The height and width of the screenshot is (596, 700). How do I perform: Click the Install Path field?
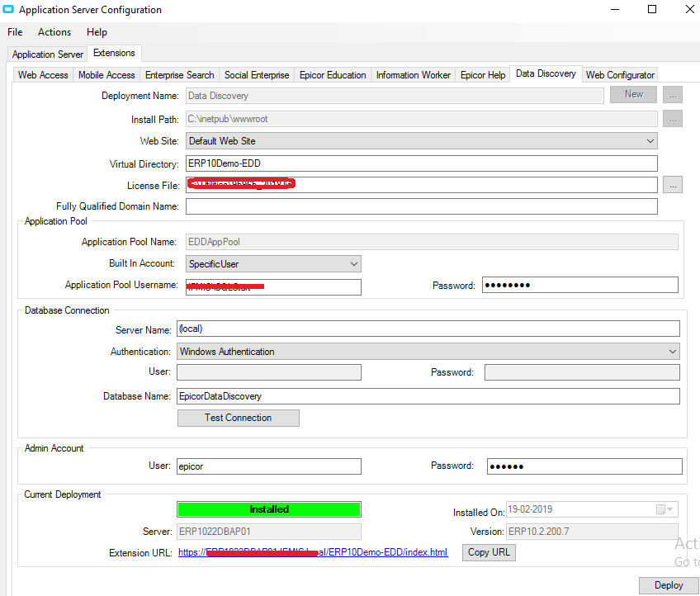click(x=422, y=119)
